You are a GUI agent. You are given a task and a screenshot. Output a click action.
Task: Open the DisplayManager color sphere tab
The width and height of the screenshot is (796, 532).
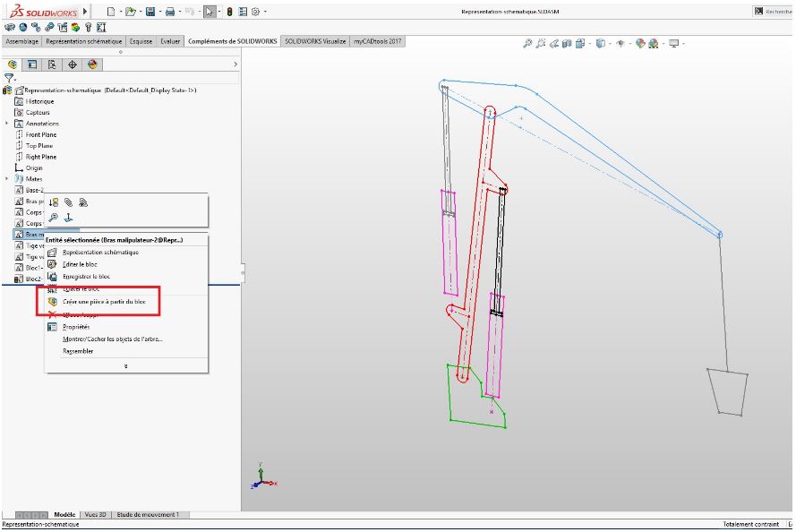pos(92,64)
